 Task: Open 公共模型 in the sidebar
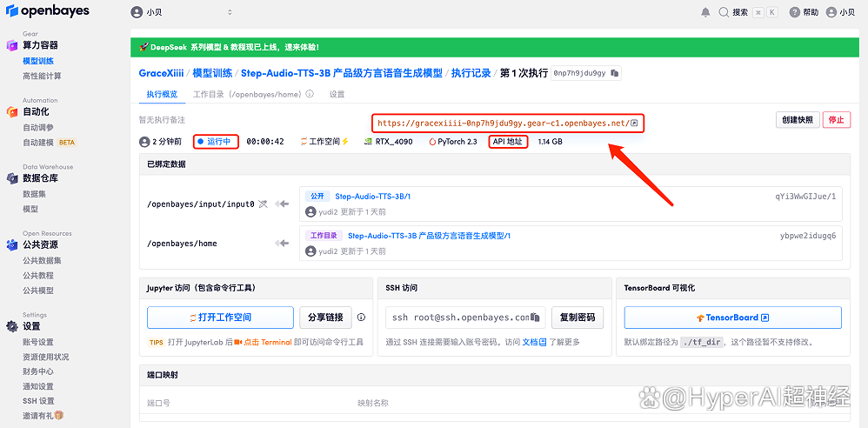(38, 291)
